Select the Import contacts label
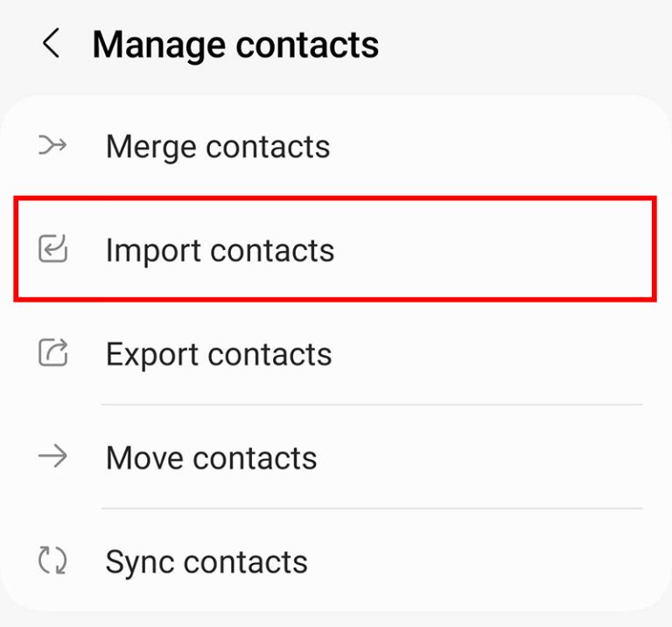Screen dimensions: 672x627 220,250
